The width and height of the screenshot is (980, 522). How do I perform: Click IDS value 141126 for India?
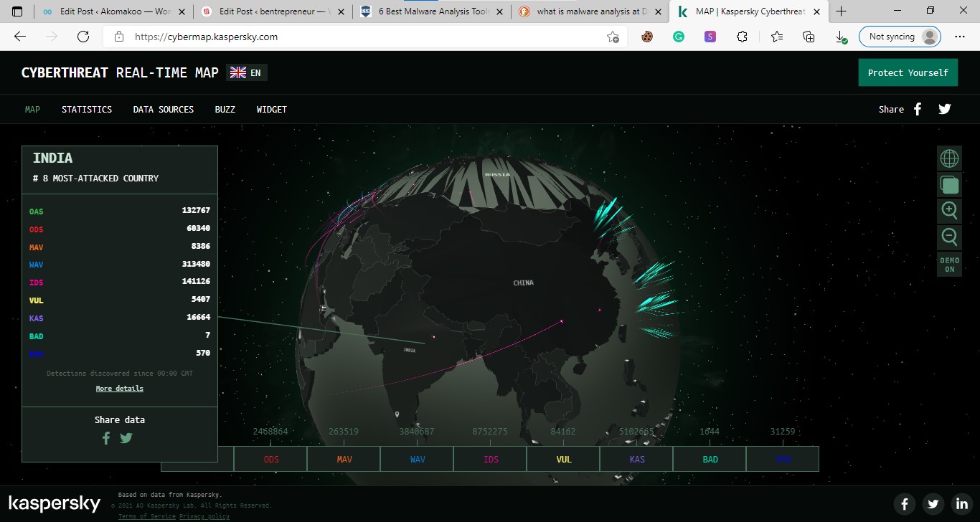196,281
